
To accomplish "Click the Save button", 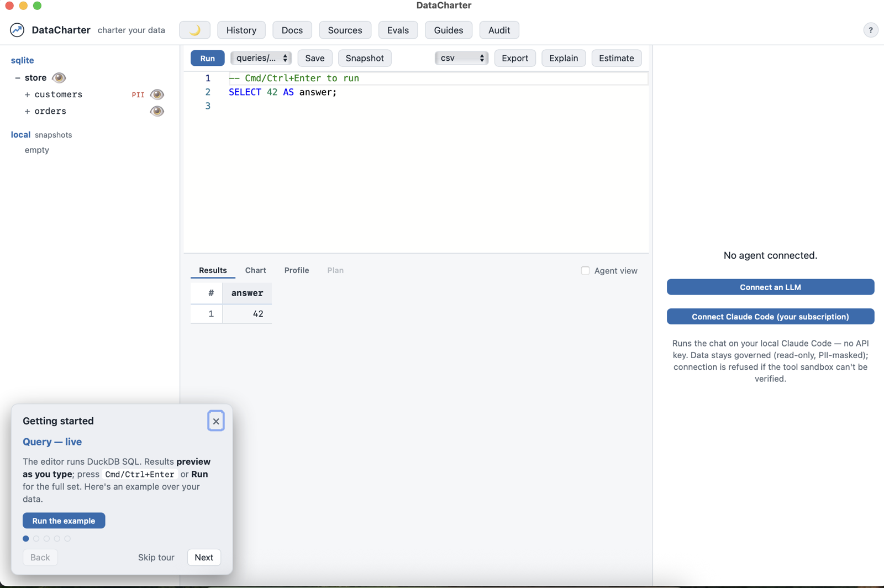I will [x=315, y=58].
